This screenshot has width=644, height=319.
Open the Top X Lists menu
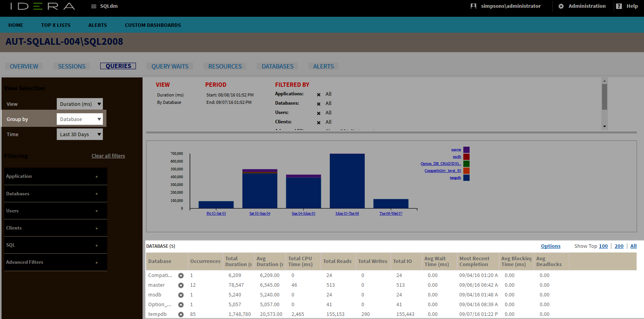click(x=56, y=25)
